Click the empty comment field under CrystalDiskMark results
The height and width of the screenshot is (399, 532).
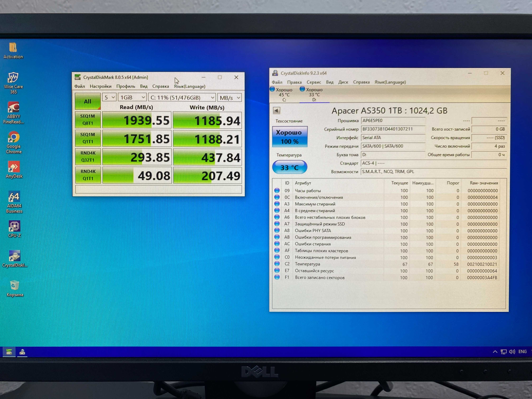[x=158, y=189]
